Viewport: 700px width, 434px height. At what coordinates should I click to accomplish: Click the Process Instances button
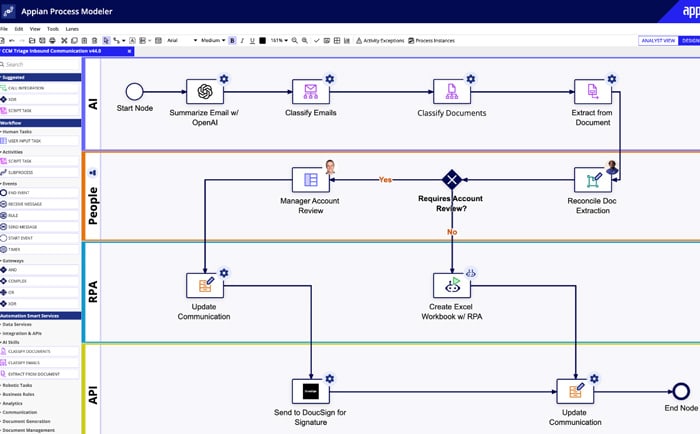(x=431, y=41)
